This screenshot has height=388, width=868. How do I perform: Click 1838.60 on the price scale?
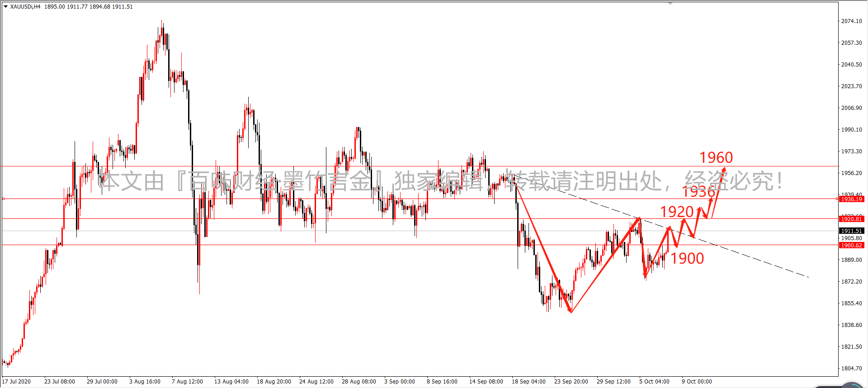[x=851, y=325]
